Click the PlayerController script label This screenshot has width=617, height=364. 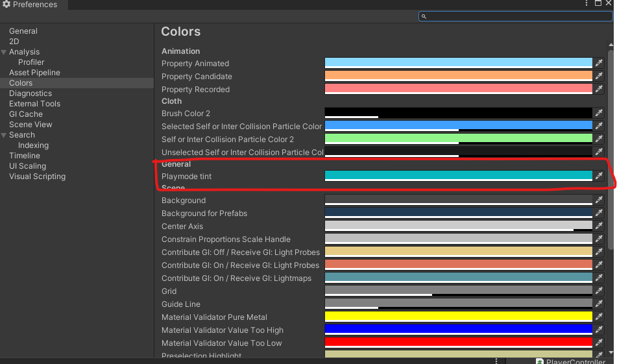point(575,361)
